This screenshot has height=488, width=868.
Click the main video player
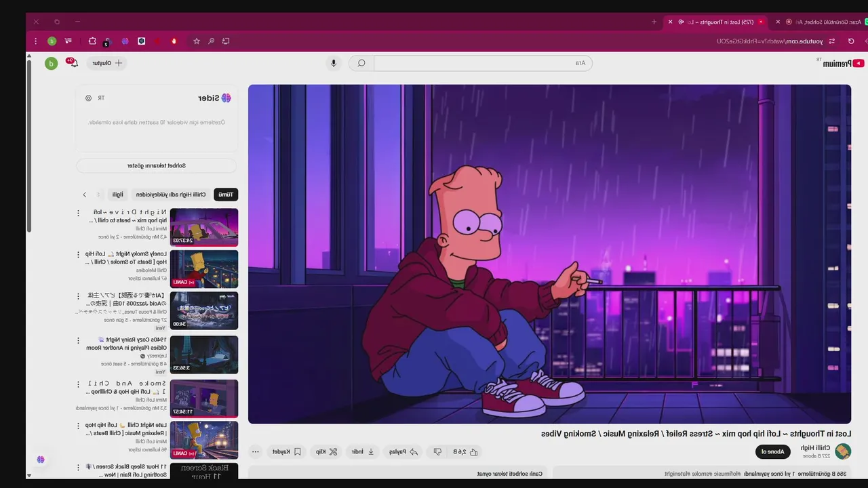(549, 254)
